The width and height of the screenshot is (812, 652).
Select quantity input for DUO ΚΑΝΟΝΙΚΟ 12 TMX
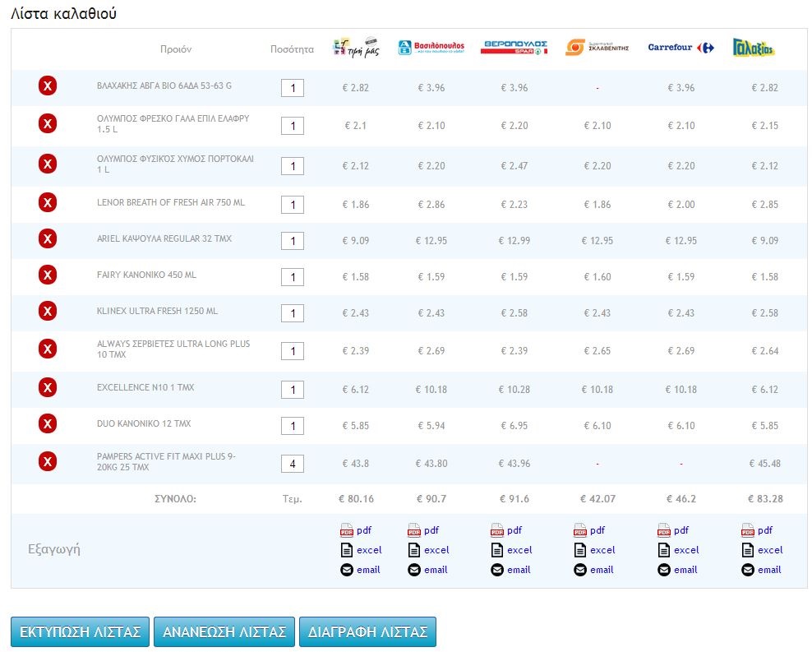(x=292, y=426)
